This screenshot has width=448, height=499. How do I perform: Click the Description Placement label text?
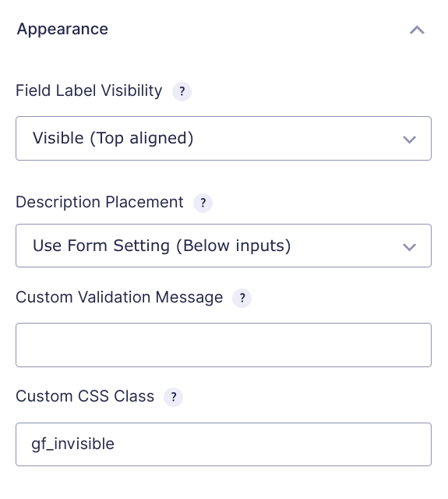coord(100,202)
